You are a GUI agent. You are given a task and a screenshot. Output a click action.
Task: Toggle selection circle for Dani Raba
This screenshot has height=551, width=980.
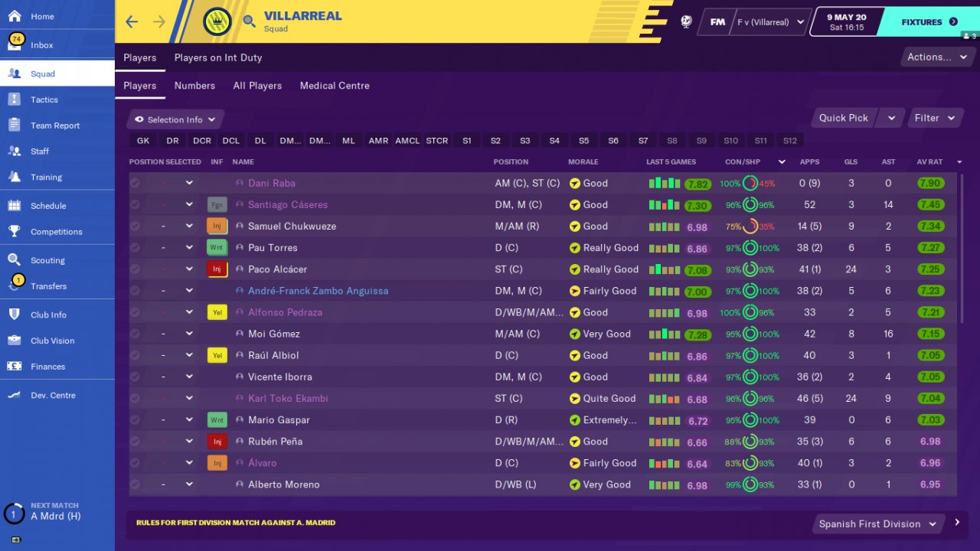point(136,184)
